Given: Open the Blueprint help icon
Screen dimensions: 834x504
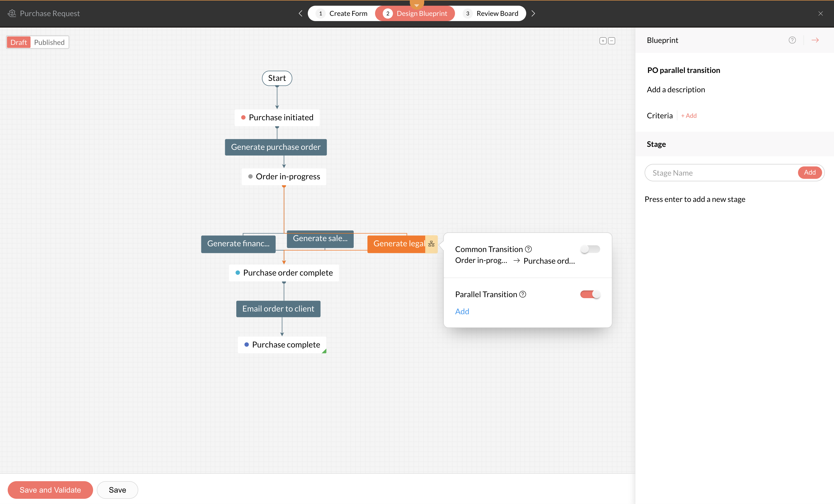Looking at the screenshot, I should pyautogui.click(x=792, y=40).
